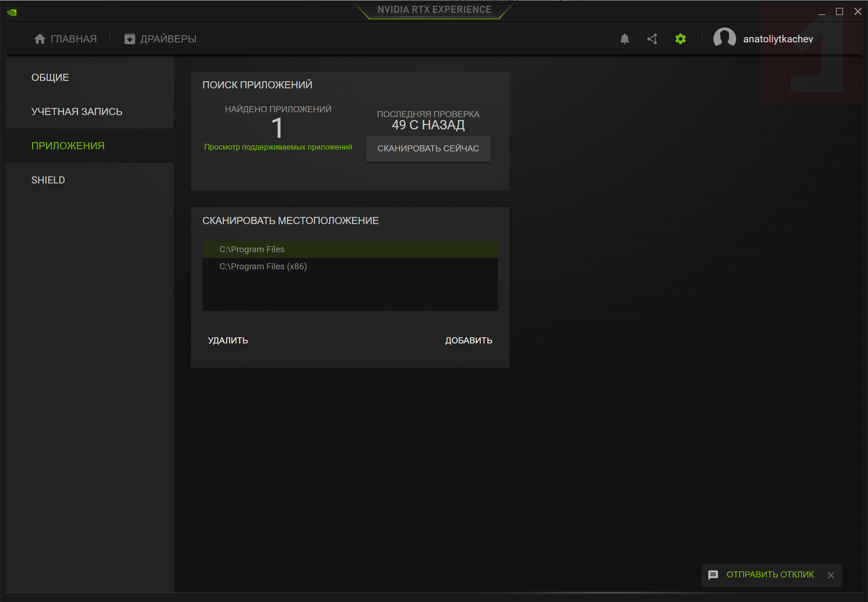Select C:\Program Files (x86) scan location

pos(350,267)
